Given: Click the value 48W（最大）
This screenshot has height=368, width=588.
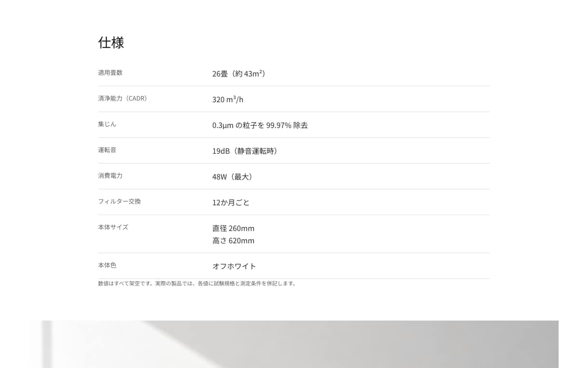Looking at the screenshot, I should (234, 177).
